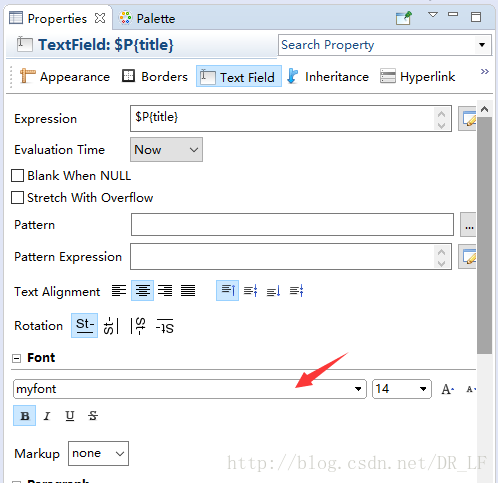Screen dimensions: 498x483
Task: Open the Inheritance tab
Action: click(x=328, y=77)
